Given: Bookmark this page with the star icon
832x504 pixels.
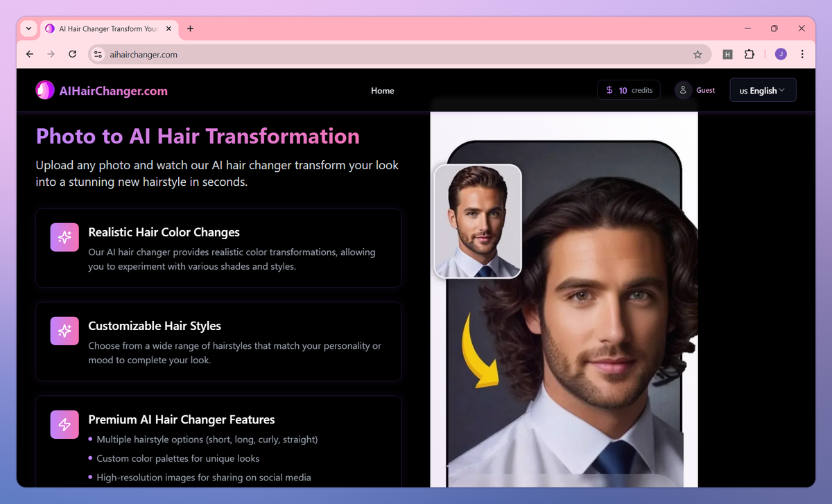Looking at the screenshot, I should (697, 54).
